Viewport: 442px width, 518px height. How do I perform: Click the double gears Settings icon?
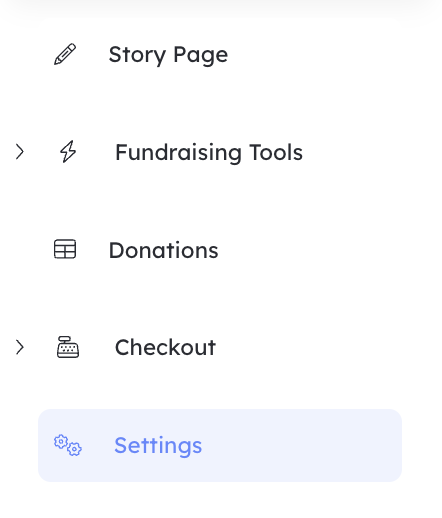click(x=68, y=445)
